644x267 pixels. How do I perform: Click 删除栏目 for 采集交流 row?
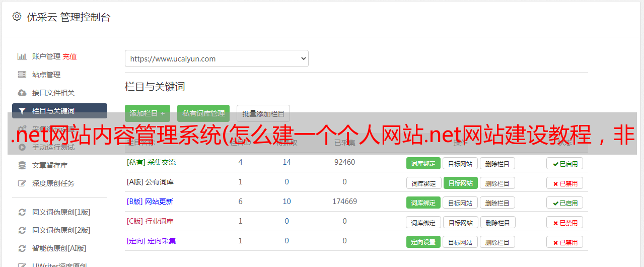point(497,163)
